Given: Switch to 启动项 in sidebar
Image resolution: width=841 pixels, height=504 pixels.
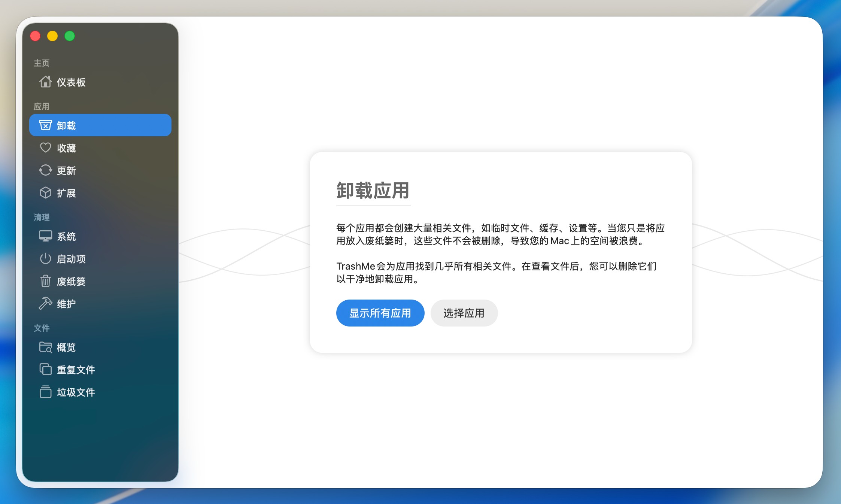Looking at the screenshot, I should [x=71, y=259].
